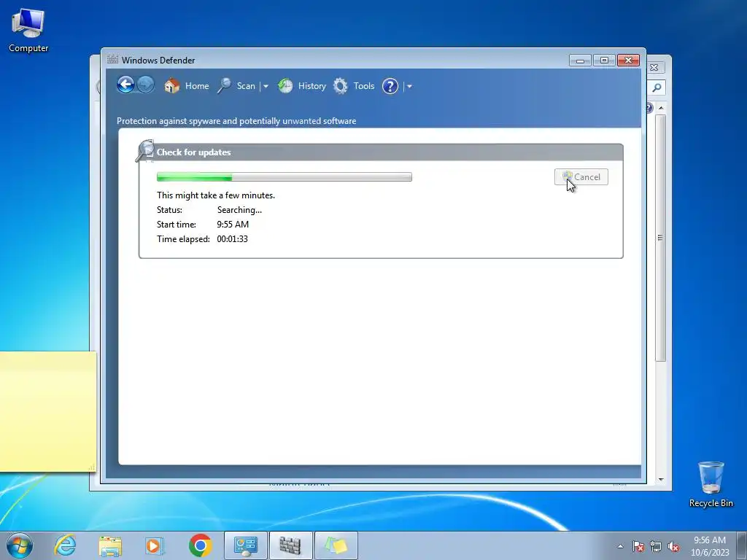747x560 pixels.
Task: Click the Windows Defender title bar icon
Action: point(112,60)
